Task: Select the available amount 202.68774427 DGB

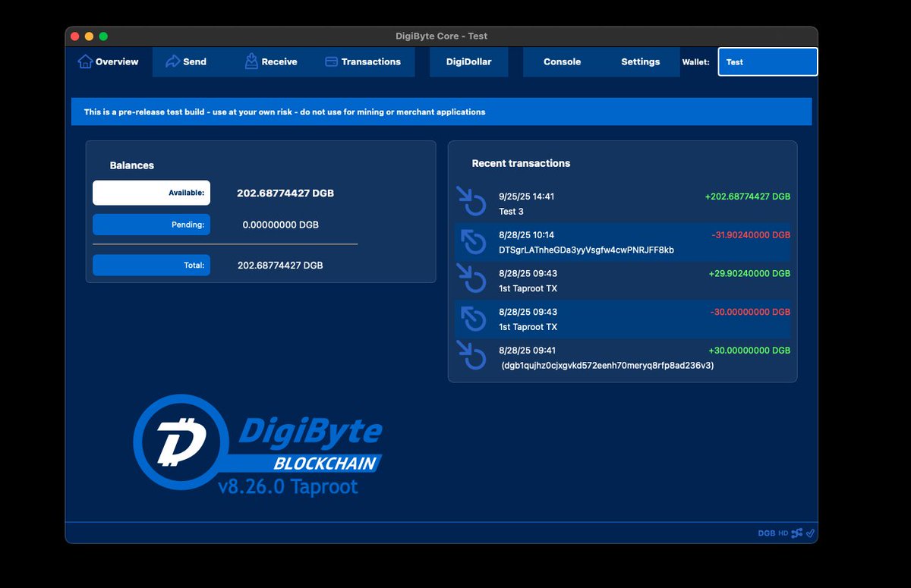Action: pos(285,193)
